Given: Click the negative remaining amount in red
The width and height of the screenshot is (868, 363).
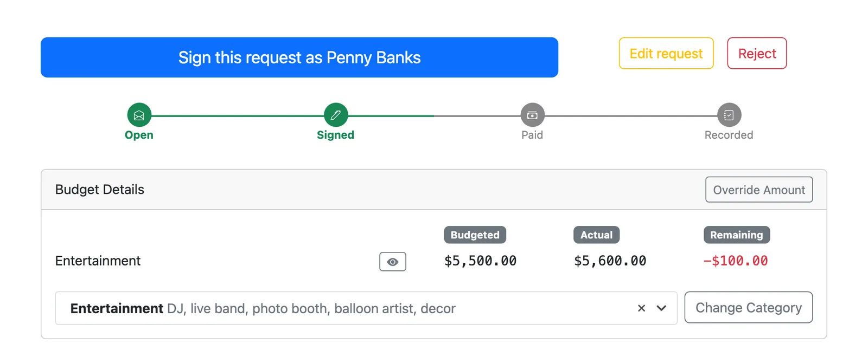Looking at the screenshot, I should [736, 261].
